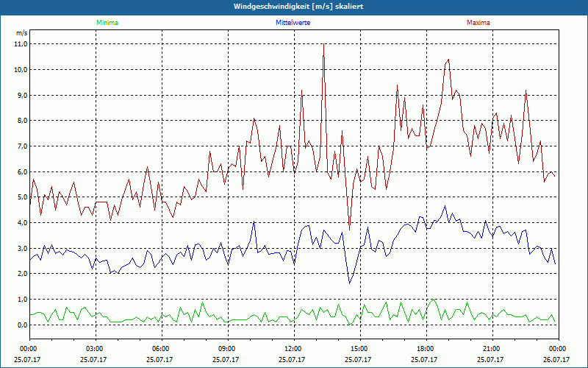Click the 8,0 y-axis value
This screenshot has width=588, height=368.
click(x=23, y=121)
